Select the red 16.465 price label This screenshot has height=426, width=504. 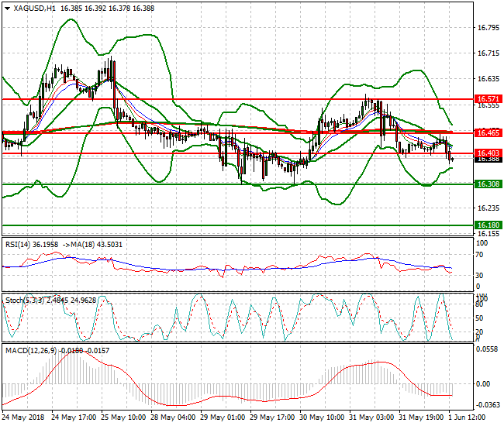487,133
